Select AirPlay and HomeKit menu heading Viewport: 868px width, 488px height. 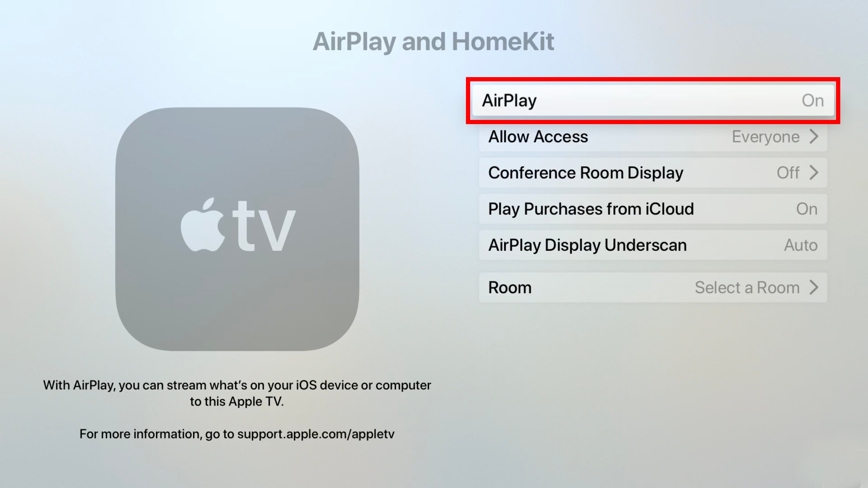point(433,41)
